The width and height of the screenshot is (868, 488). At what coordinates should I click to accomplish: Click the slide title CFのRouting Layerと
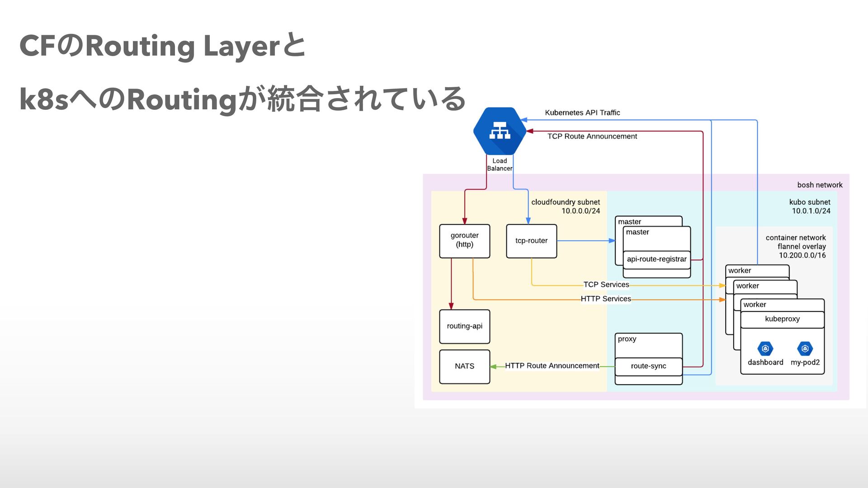[x=163, y=46]
